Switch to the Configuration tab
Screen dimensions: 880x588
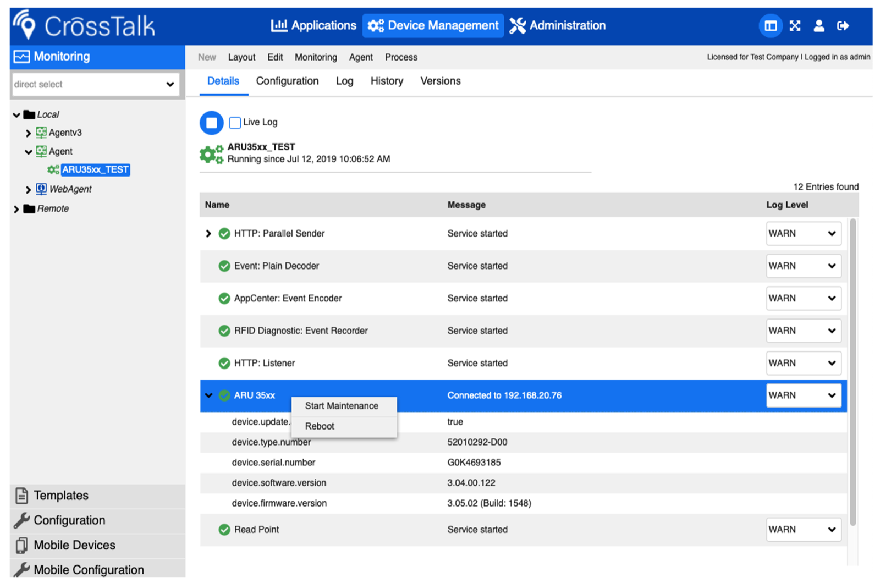287,81
